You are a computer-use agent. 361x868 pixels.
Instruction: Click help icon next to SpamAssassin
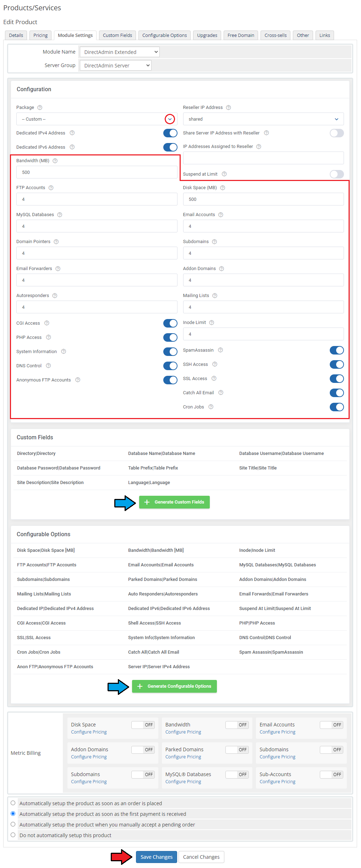220,350
